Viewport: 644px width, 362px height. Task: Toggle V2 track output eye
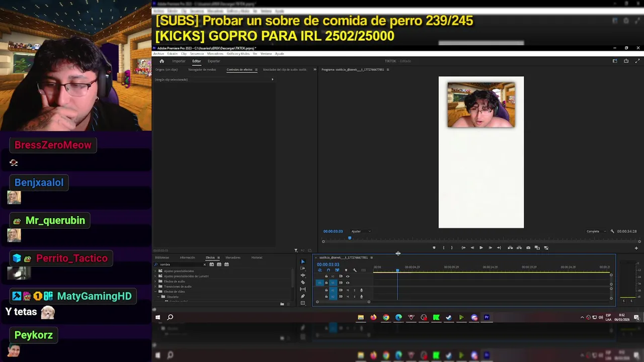pos(348,277)
